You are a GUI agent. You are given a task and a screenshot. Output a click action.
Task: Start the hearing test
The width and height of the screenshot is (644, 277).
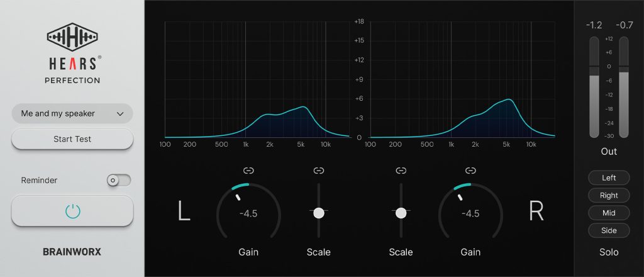(x=72, y=139)
